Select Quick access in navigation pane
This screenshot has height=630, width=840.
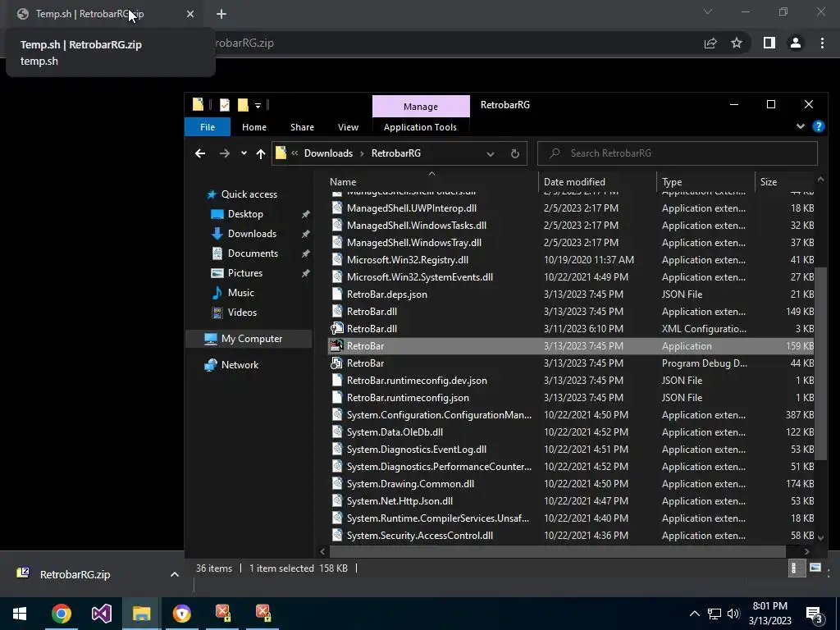pos(249,194)
